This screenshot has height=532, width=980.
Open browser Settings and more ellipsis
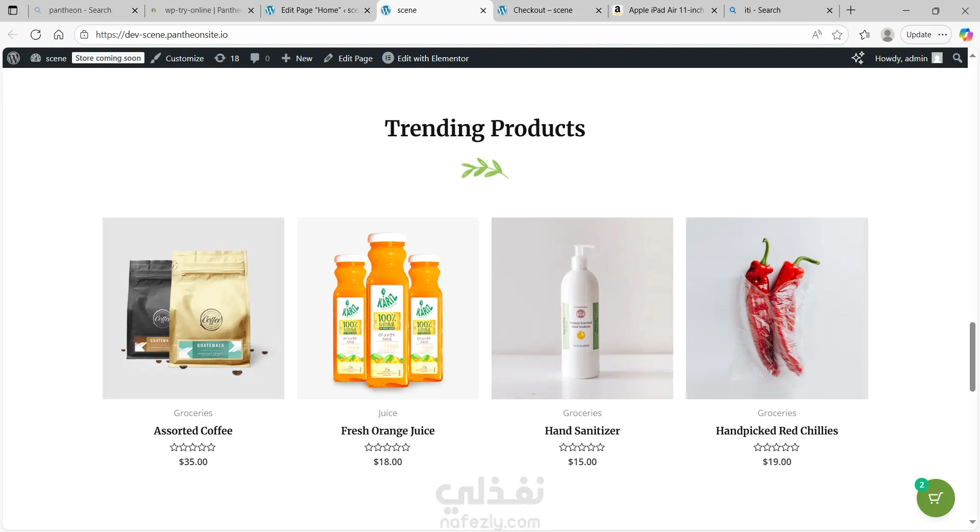click(943, 35)
